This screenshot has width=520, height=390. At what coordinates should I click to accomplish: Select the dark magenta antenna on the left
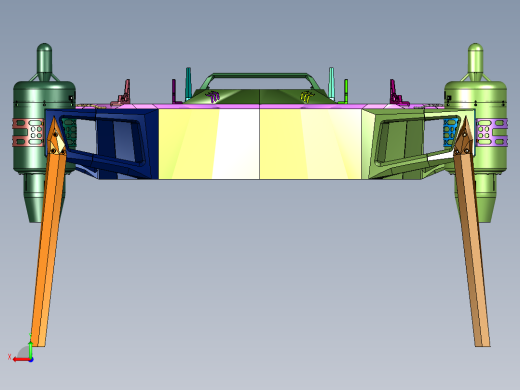tap(174, 91)
